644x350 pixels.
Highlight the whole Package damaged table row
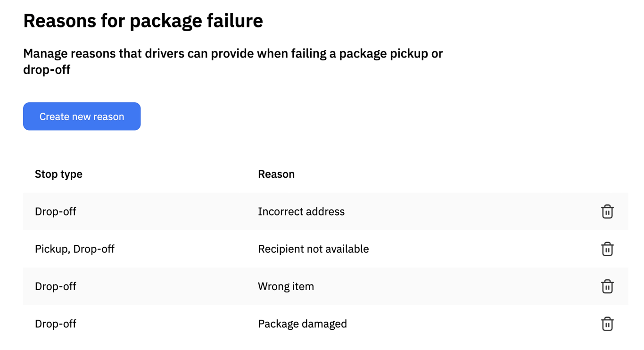click(326, 324)
